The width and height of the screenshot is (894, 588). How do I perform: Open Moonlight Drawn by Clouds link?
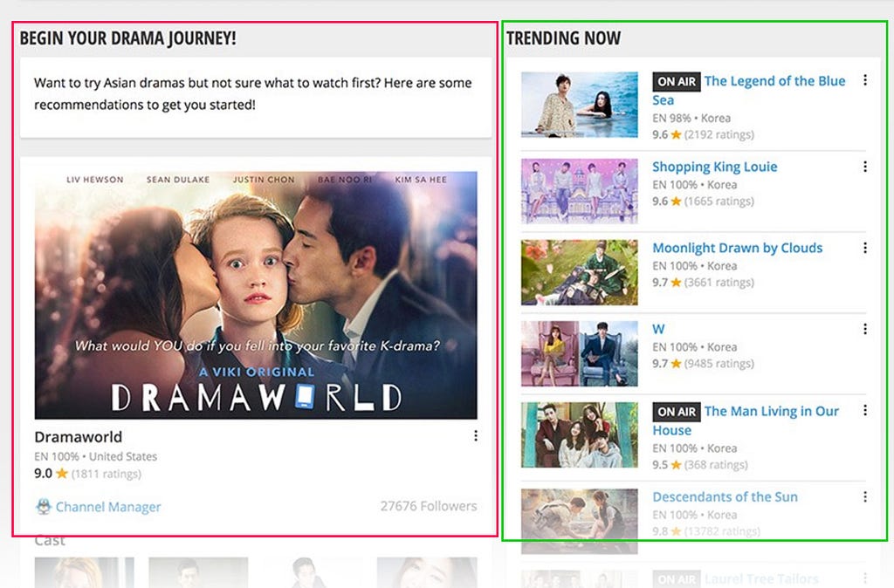737,248
